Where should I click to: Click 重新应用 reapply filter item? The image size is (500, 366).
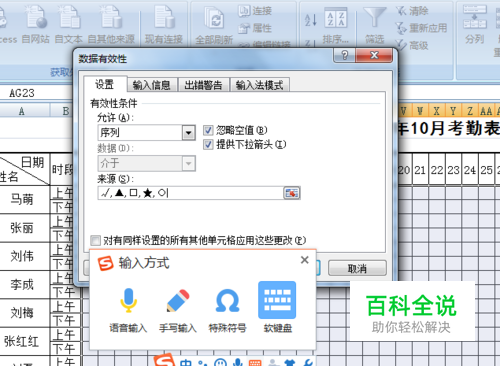point(421,28)
